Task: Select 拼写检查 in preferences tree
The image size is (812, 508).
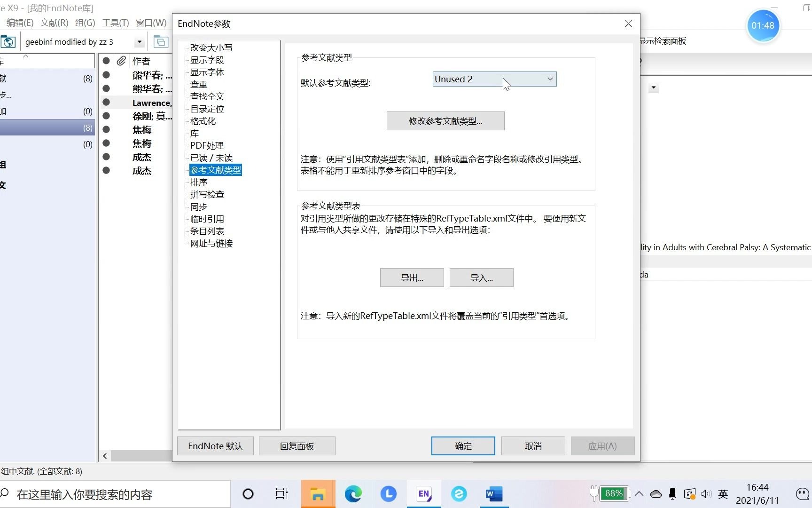Action: [207, 194]
